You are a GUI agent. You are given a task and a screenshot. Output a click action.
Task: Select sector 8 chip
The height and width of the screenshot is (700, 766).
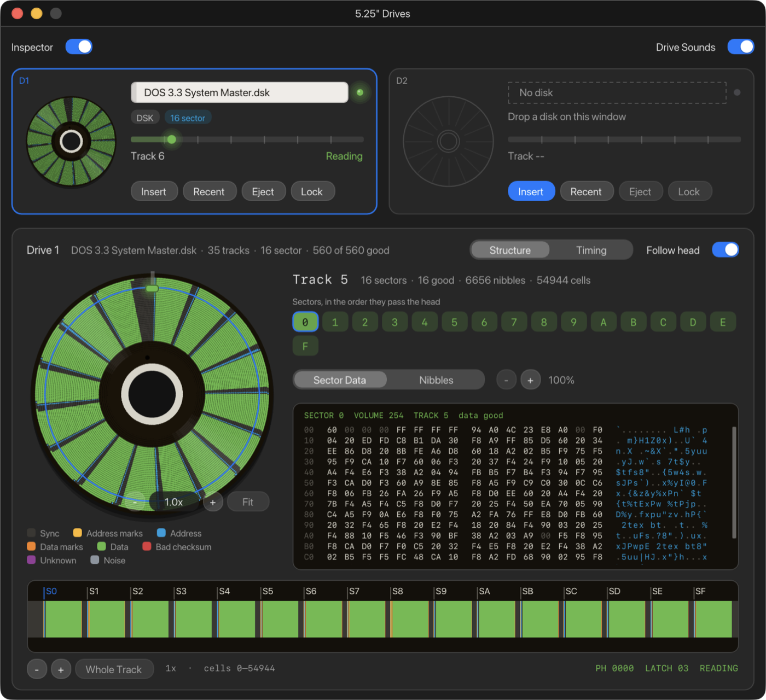(544, 322)
